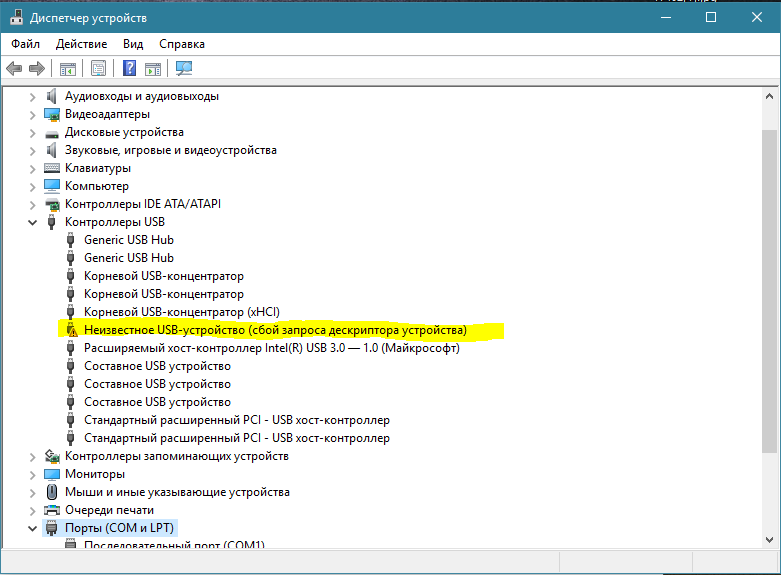Viewport: 781px width, 575px height.
Task: Select the last Стандартный расширенный PCI - USB хост-контроллер
Action: click(x=237, y=438)
